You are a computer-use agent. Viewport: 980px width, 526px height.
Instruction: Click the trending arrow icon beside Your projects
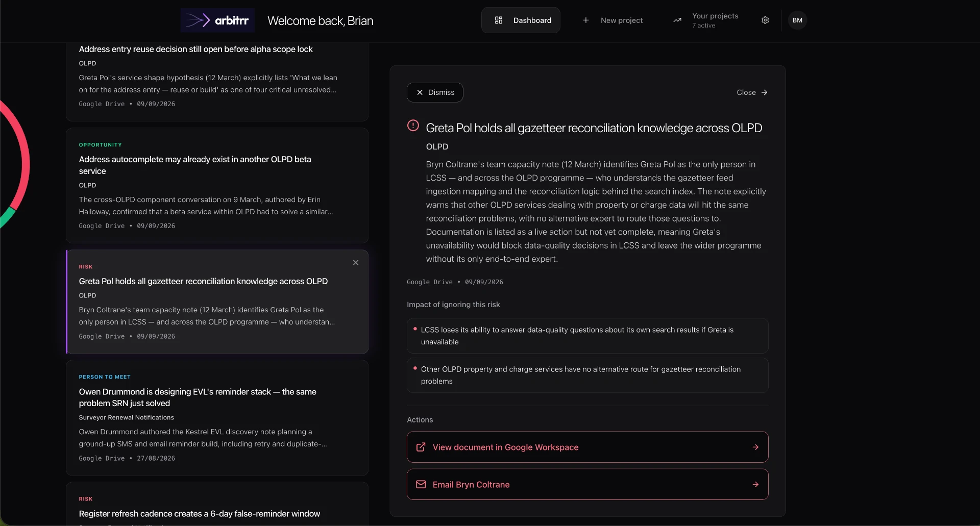pyautogui.click(x=677, y=20)
